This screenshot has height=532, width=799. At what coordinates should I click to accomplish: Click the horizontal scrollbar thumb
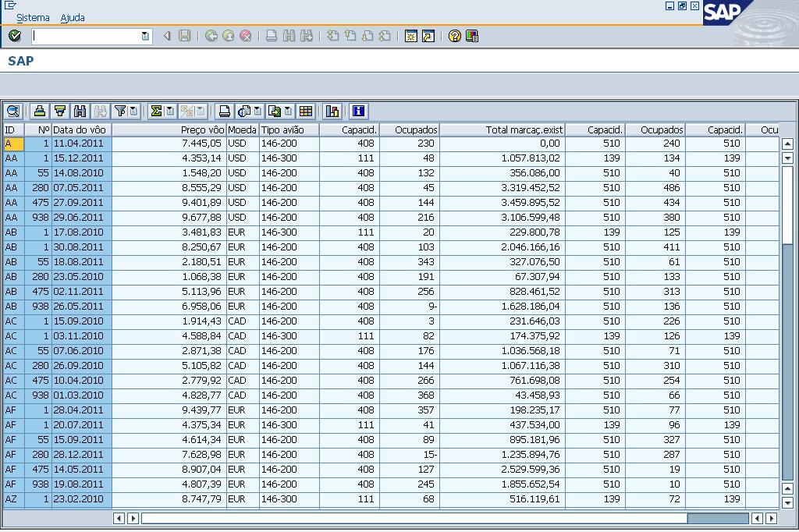coord(717,518)
